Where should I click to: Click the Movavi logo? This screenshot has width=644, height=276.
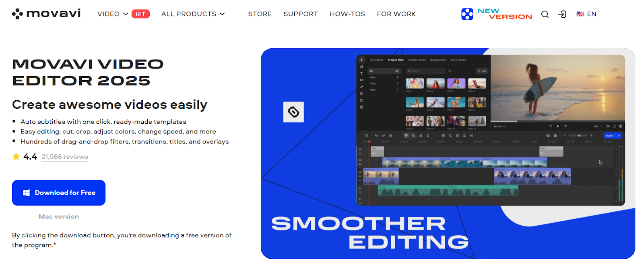tap(46, 14)
